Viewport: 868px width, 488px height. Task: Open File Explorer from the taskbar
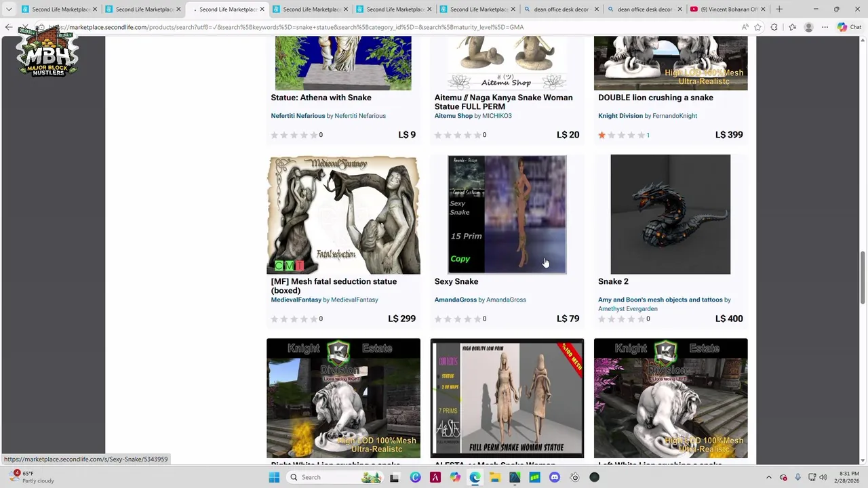pyautogui.click(x=495, y=477)
